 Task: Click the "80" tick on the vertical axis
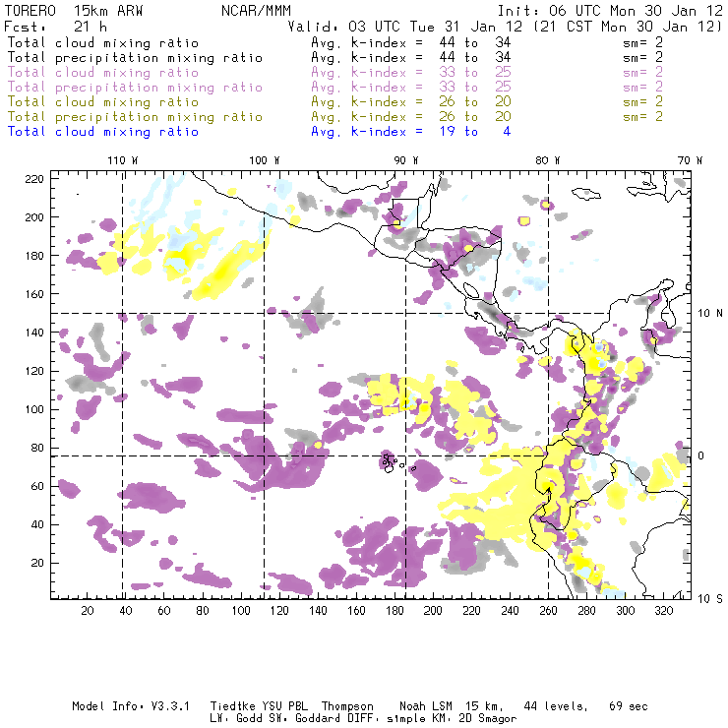(38, 448)
